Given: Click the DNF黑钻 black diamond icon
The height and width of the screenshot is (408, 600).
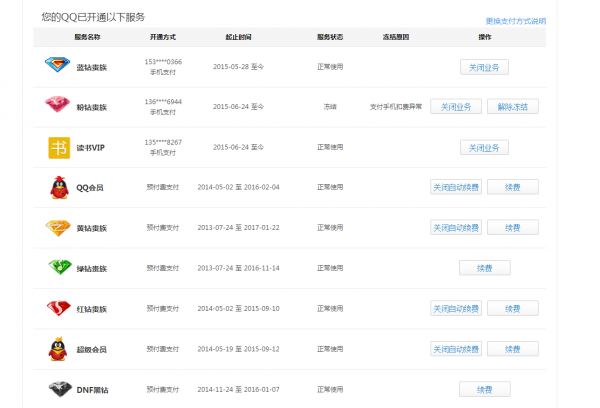Looking at the screenshot, I should [60, 389].
